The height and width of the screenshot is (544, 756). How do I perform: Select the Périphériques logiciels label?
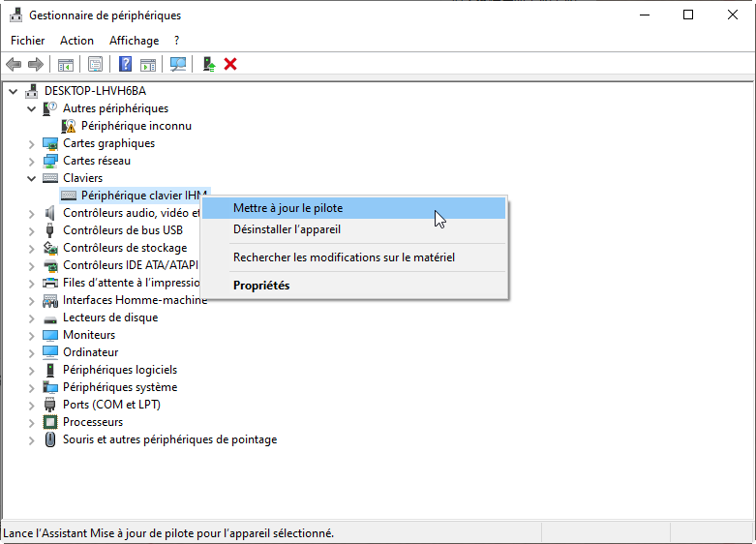click(120, 370)
